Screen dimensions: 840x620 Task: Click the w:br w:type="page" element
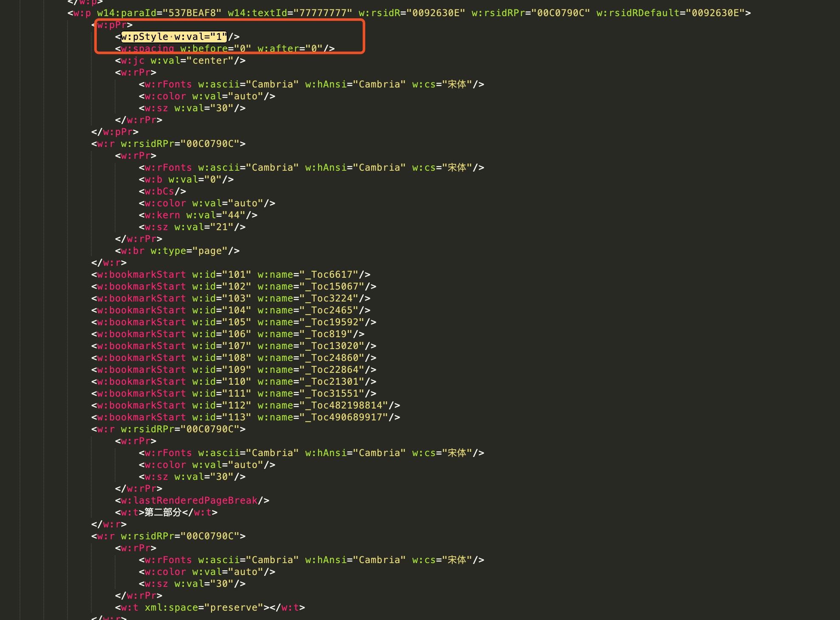tap(177, 251)
